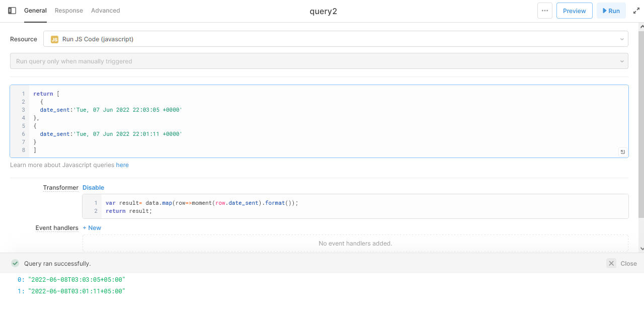Image resolution: width=644 pixels, height=315 pixels.
Task: Open the Advanced tab
Action: [x=105, y=10]
